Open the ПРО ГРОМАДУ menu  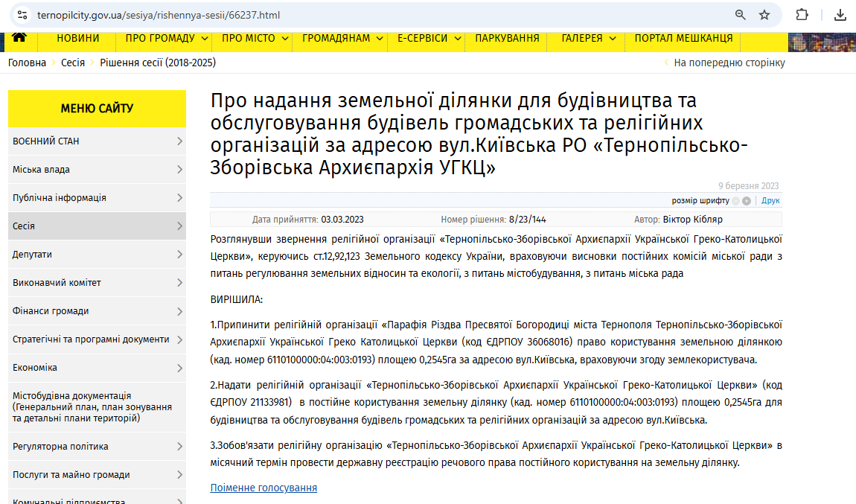click(160, 38)
